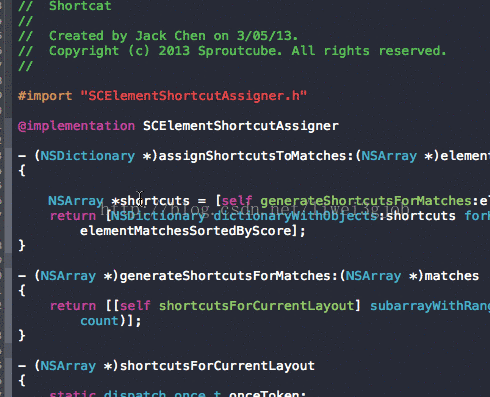Image resolution: width=490 pixels, height=397 pixels.
Task: Click the assignShortcutsToMatches: method name
Action: [256, 156]
